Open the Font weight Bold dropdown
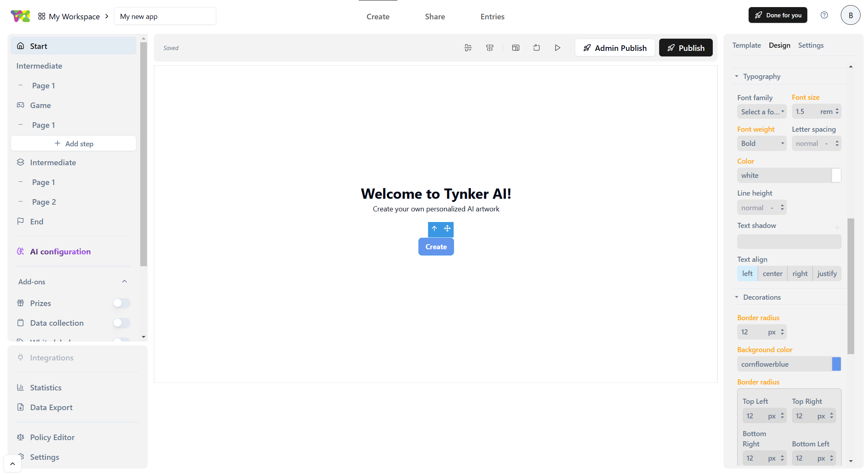This screenshot has width=868, height=474. [761, 144]
